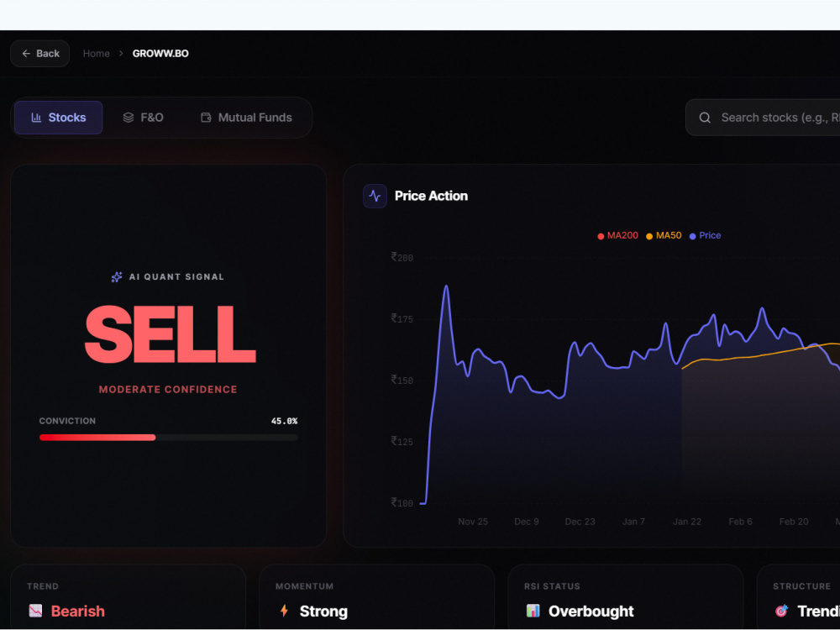Click the Dec 9 x-axis label
This screenshot has width=840, height=630.
527,522
